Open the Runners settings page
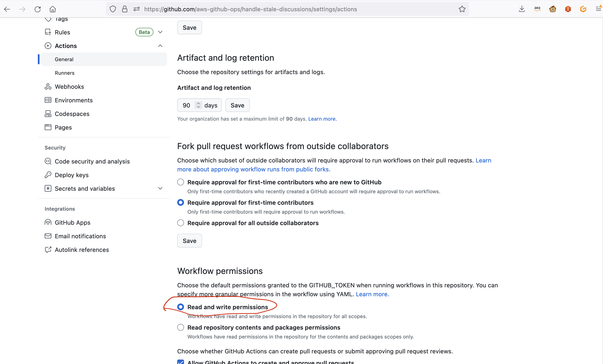Viewport: 603px width, 364px height. [65, 72]
